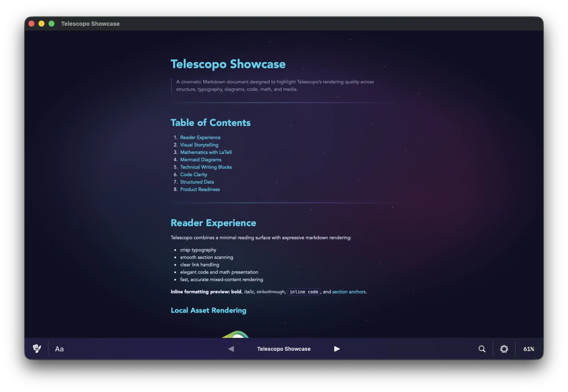Select Technical Writing Blocks in the contents
The width and height of the screenshot is (568, 392).
(206, 167)
